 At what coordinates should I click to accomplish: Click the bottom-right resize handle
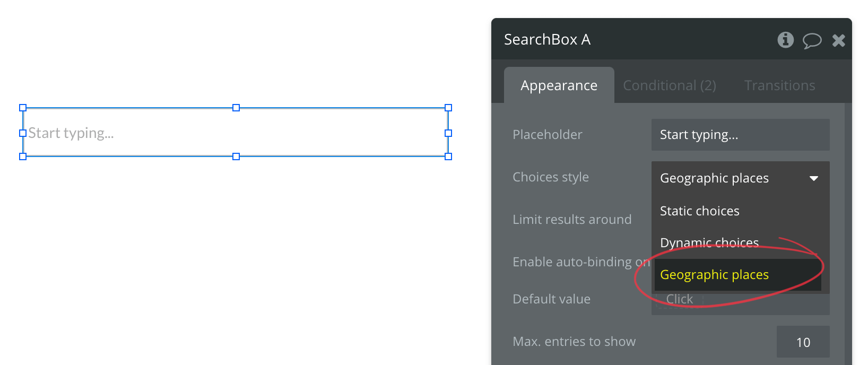[448, 157]
